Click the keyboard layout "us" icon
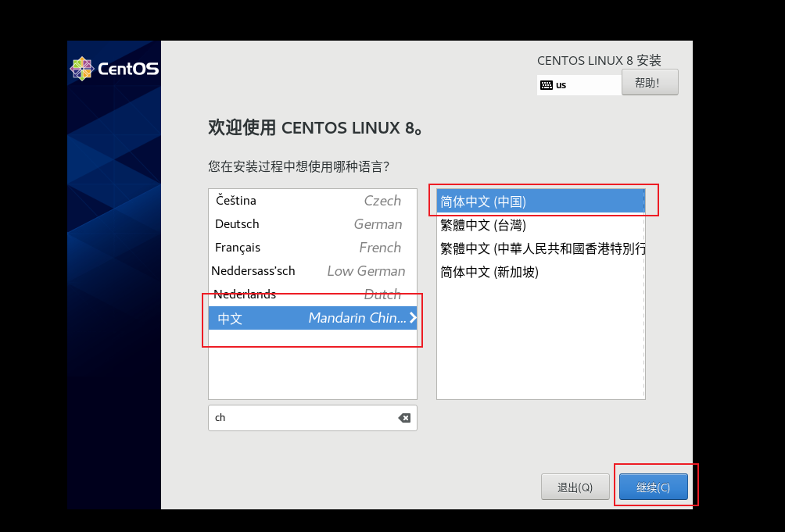The image size is (785, 532). coord(545,84)
